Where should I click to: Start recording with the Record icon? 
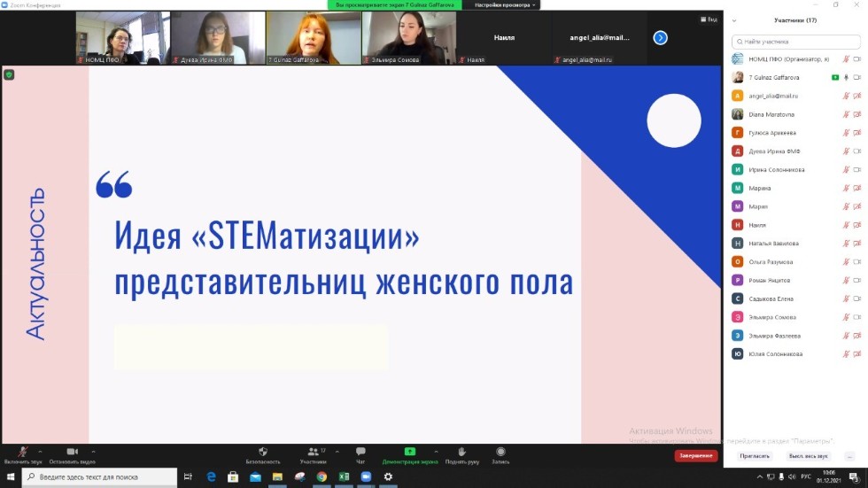(500, 452)
